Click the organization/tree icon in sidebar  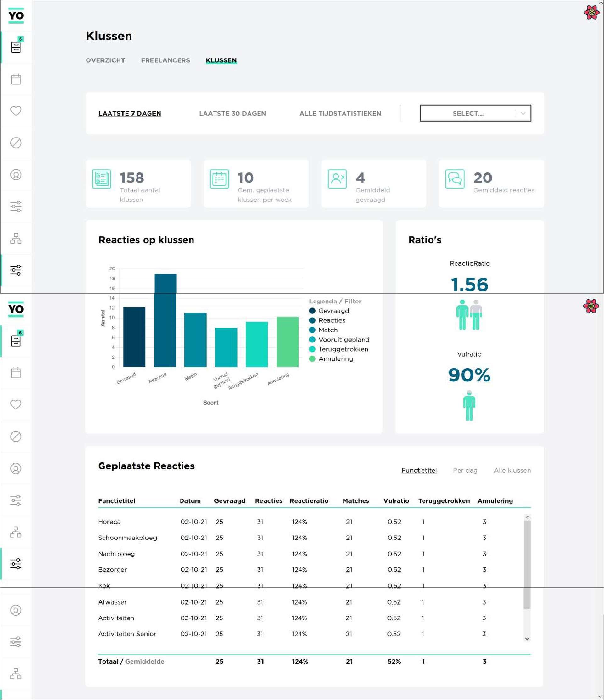(15, 239)
